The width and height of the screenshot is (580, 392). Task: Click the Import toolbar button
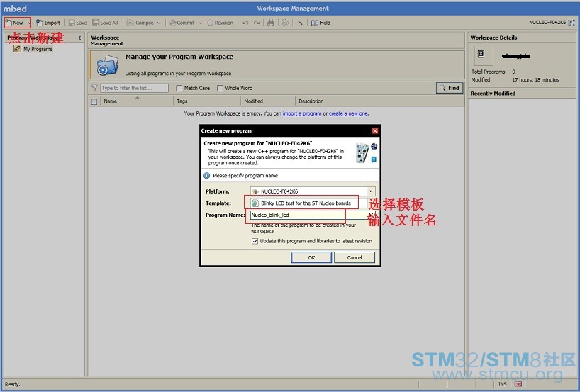(x=48, y=23)
